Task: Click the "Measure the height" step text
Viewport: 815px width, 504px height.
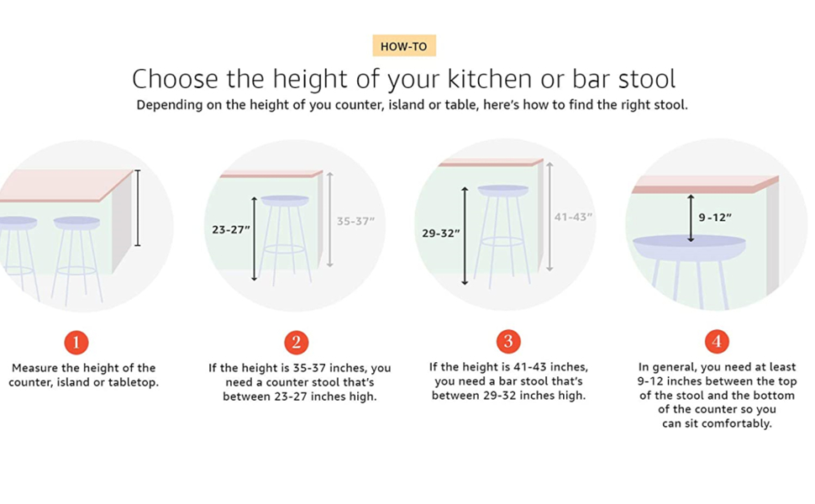Action: point(83,375)
